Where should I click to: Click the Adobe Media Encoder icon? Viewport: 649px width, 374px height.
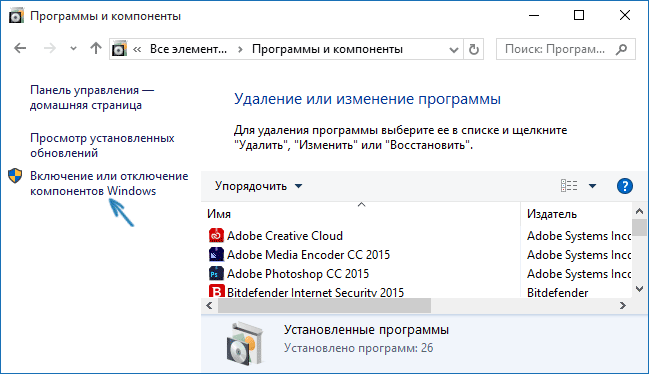pyautogui.click(x=216, y=254)
